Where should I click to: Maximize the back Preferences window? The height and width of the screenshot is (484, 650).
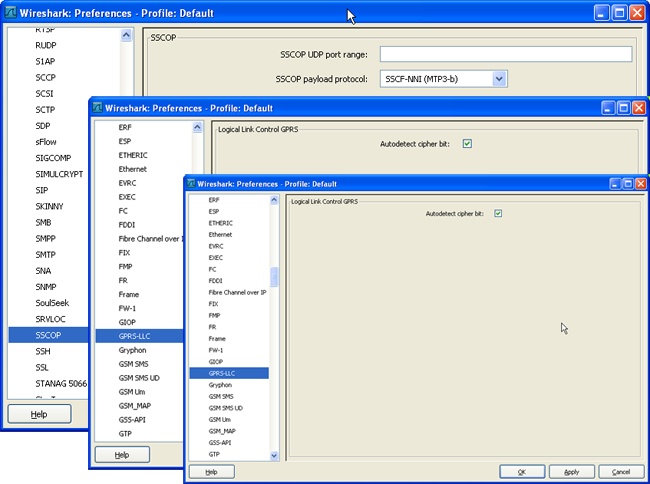point(619,13)
